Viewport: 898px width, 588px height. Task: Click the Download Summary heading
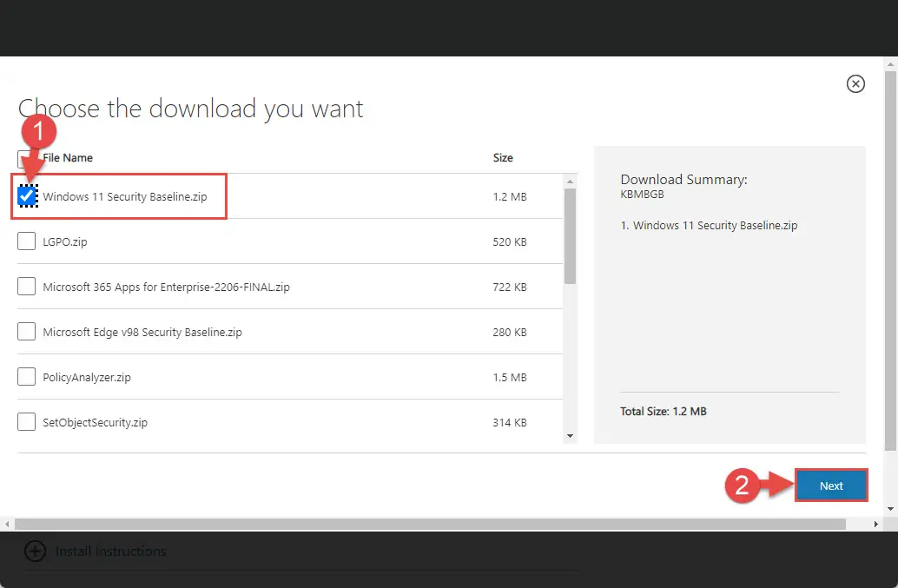[x=683, y=179]
